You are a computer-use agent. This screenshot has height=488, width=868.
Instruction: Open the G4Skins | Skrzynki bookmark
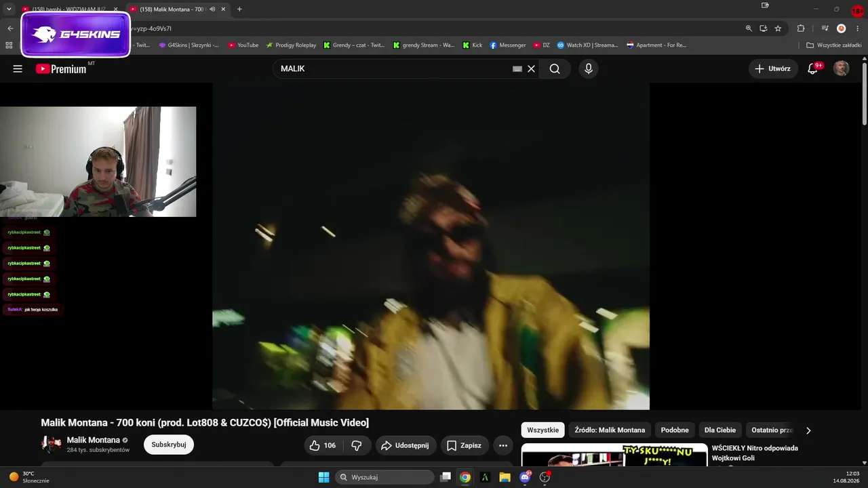tap(189, 45)
